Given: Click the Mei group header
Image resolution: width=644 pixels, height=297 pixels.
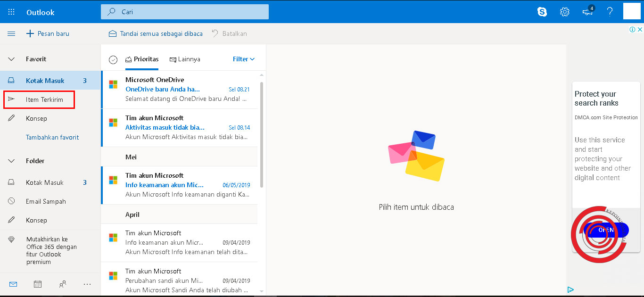Looking at the screenshot, I should coord(179,157).
